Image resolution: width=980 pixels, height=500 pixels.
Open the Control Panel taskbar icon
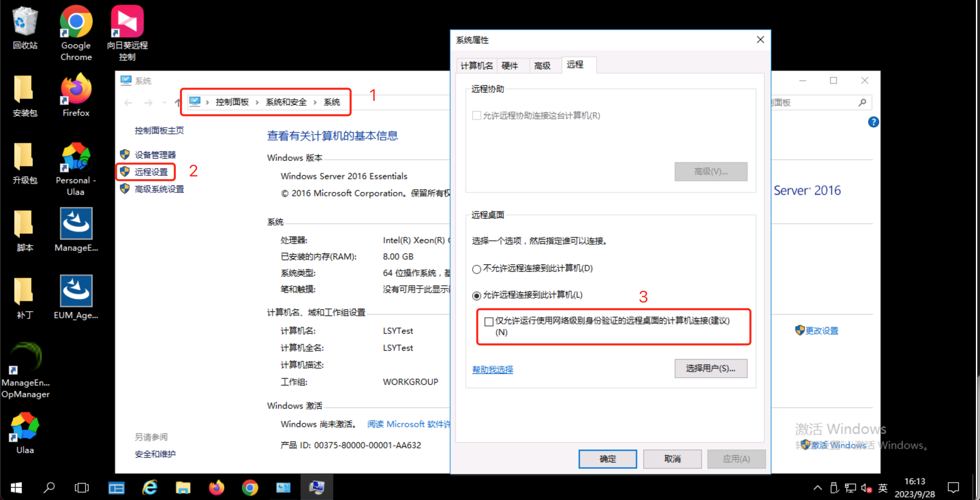(284, 487)
